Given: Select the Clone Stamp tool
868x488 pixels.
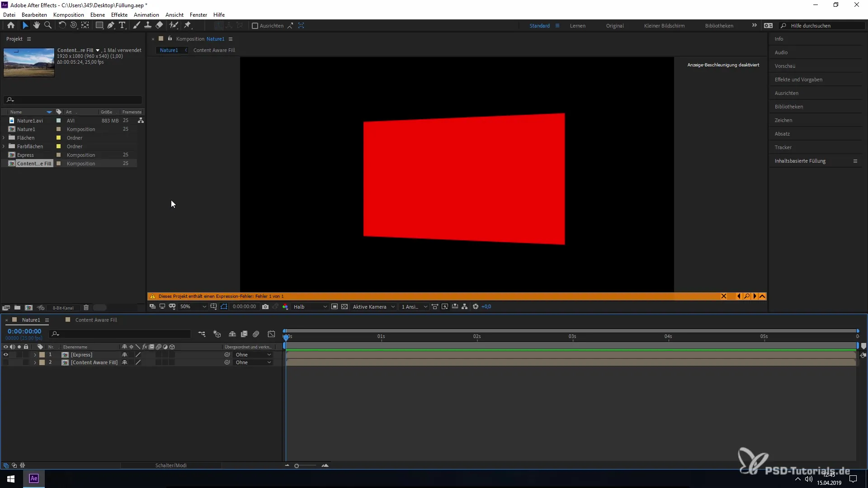Looking at the screenshot, I should point(148,25).
